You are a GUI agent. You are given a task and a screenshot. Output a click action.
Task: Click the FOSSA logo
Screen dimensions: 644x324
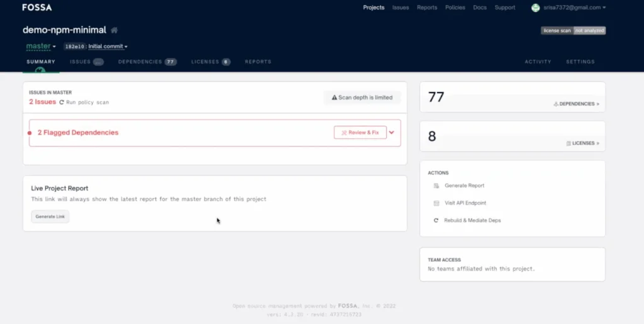pos(37,8)
